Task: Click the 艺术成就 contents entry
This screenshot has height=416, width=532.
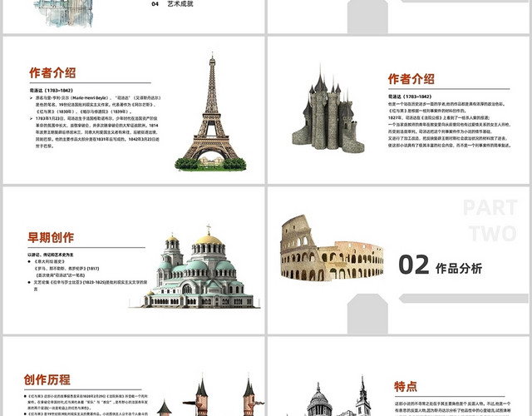Action: 180,4
